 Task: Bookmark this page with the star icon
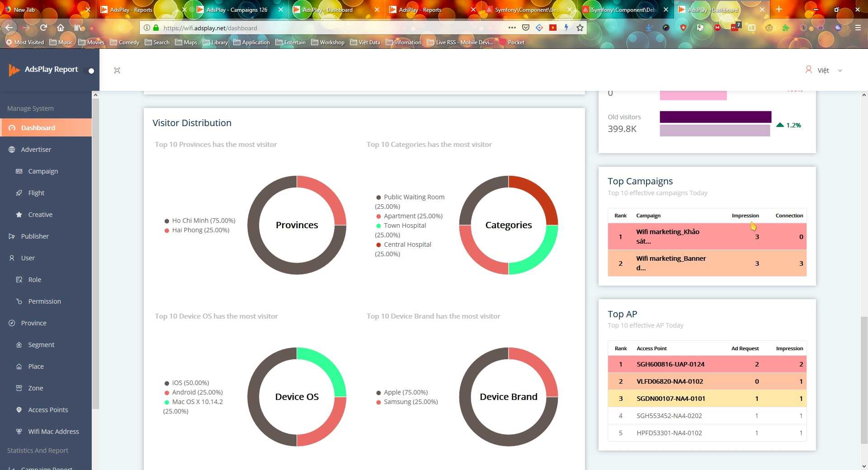click(580, 28)
